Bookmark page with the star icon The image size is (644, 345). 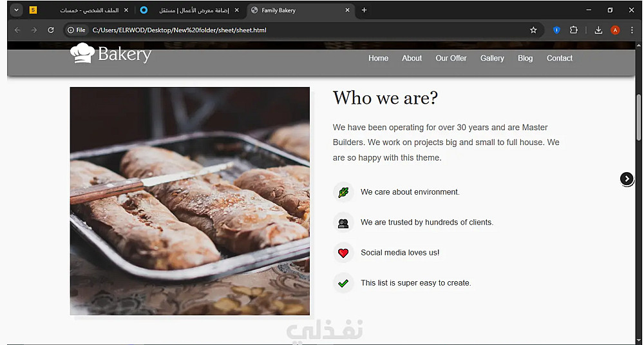point(533,30)
